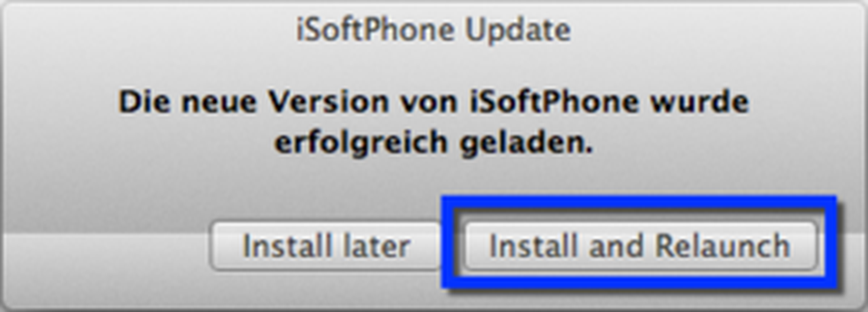Click the iSoftPhone Update window title
This screenshot has height=312, width=868.
click(x=434, y=31)
